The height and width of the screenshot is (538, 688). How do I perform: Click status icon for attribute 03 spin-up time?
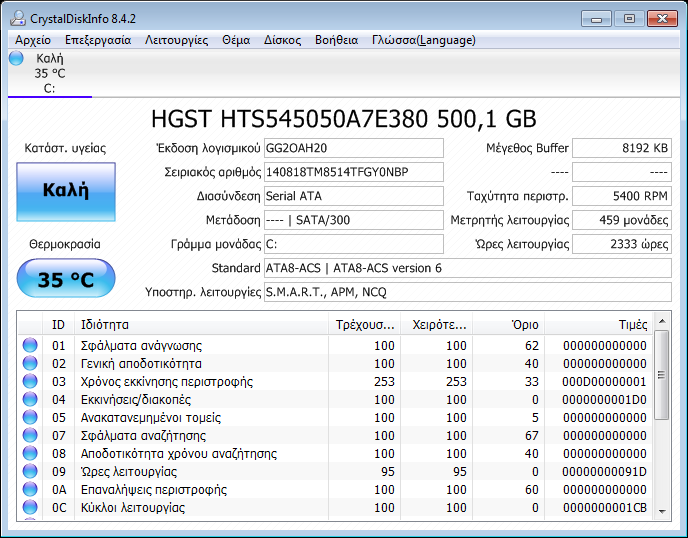coord(30,382)
